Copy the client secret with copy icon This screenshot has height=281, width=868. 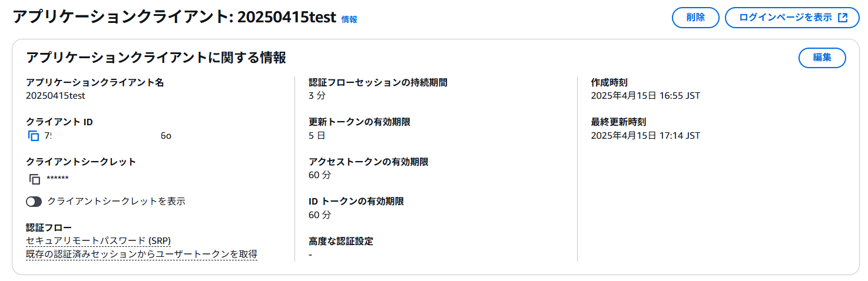click(x=35, y=179)
